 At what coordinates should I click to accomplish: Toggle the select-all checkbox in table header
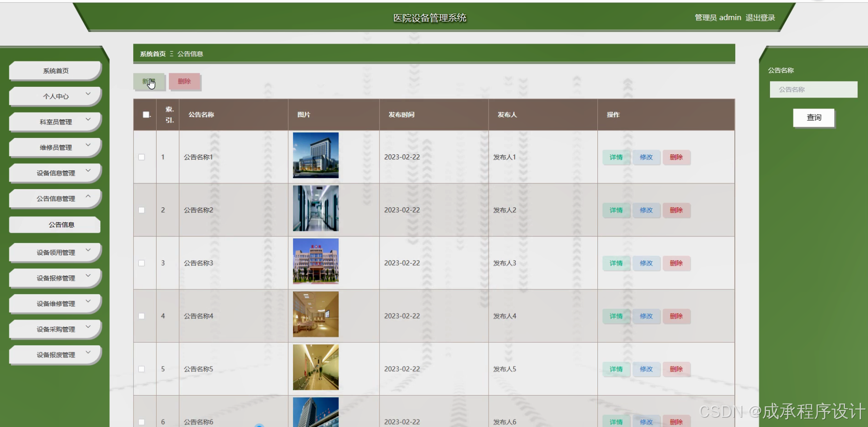[x=146, y=114]
